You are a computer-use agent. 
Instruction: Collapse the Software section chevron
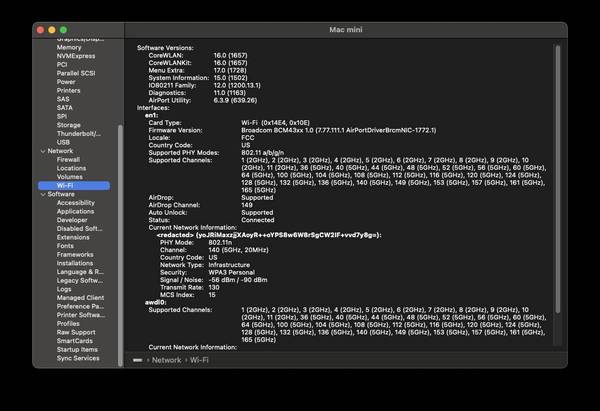43,194
